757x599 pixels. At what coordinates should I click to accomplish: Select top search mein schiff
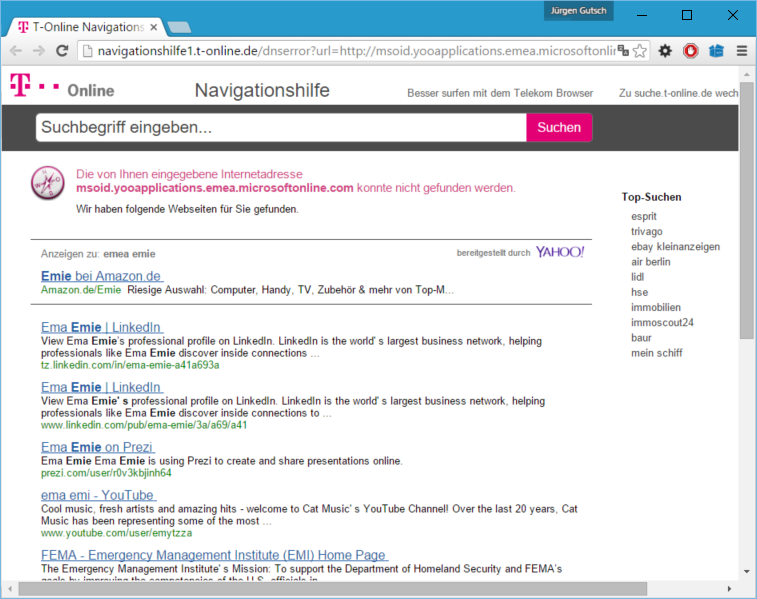tap(657, 353)
